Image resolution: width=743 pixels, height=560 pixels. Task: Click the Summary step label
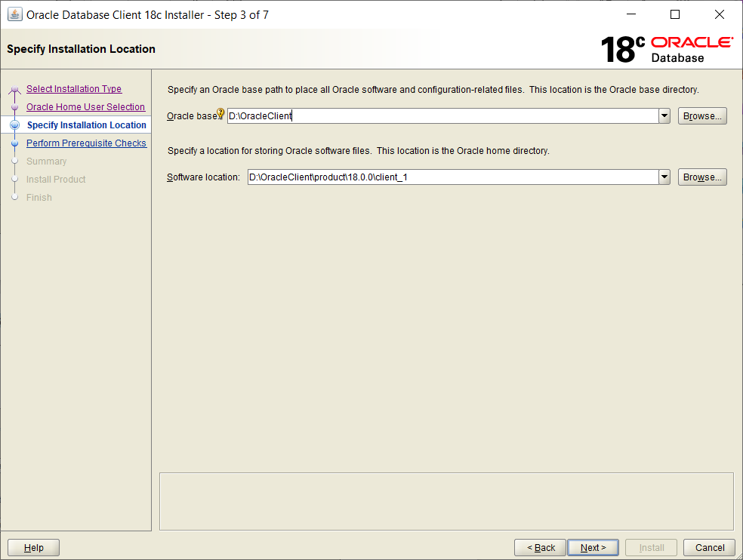(x=47, y=161)
